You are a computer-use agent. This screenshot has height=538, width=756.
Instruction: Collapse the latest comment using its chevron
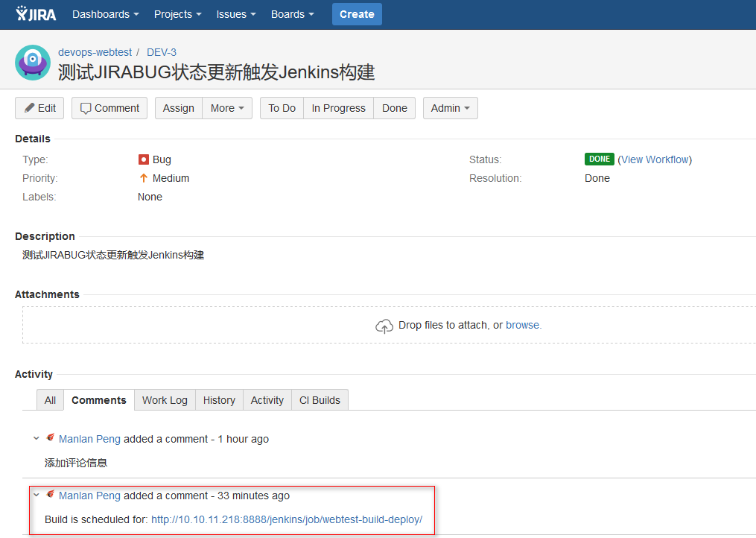[x=36, y=495]
